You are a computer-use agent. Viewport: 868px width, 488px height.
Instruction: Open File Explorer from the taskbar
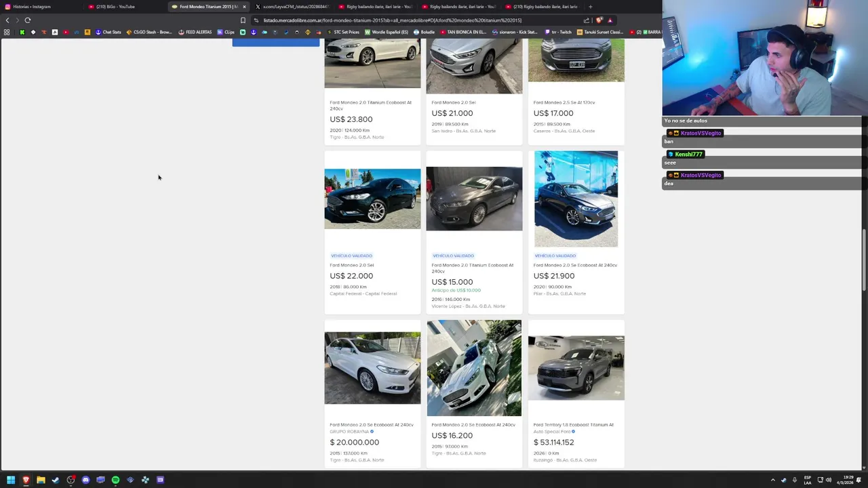point(41,480)
